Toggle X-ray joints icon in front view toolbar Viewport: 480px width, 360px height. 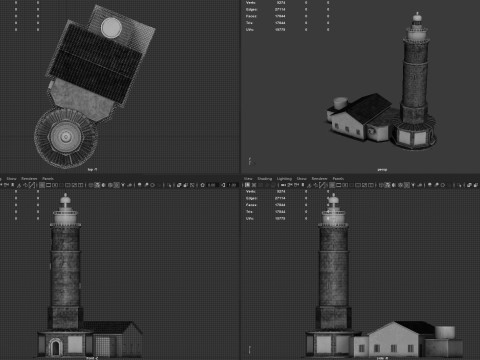(x=192, y=185)
